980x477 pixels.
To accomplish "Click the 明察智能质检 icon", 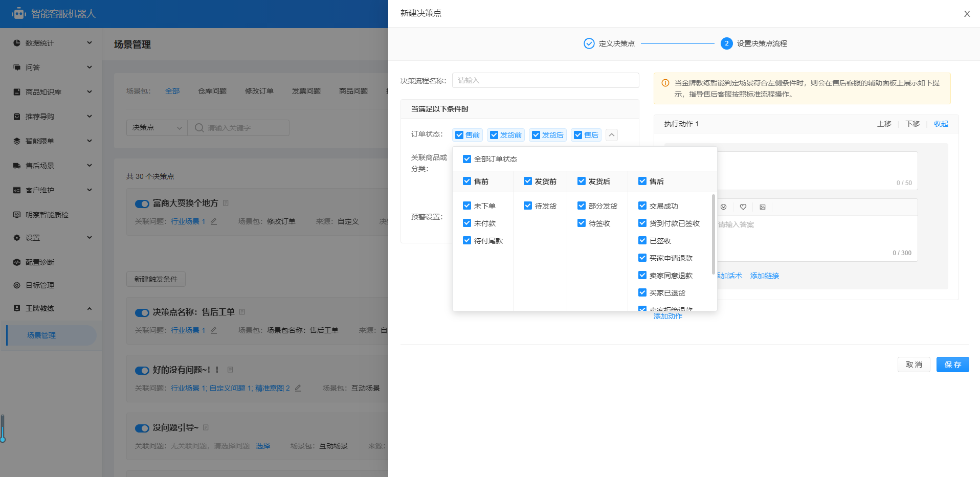I will tap(17, 215).
